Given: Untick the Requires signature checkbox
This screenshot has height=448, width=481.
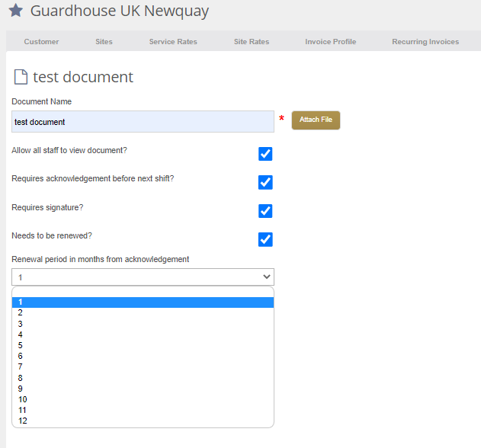Looking at the screenshot, I should pos(265,211).
